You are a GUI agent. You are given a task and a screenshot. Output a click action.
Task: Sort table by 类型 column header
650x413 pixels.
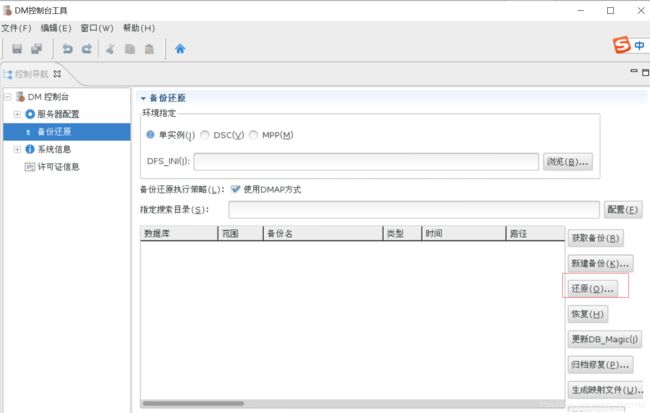click(402, 233)
